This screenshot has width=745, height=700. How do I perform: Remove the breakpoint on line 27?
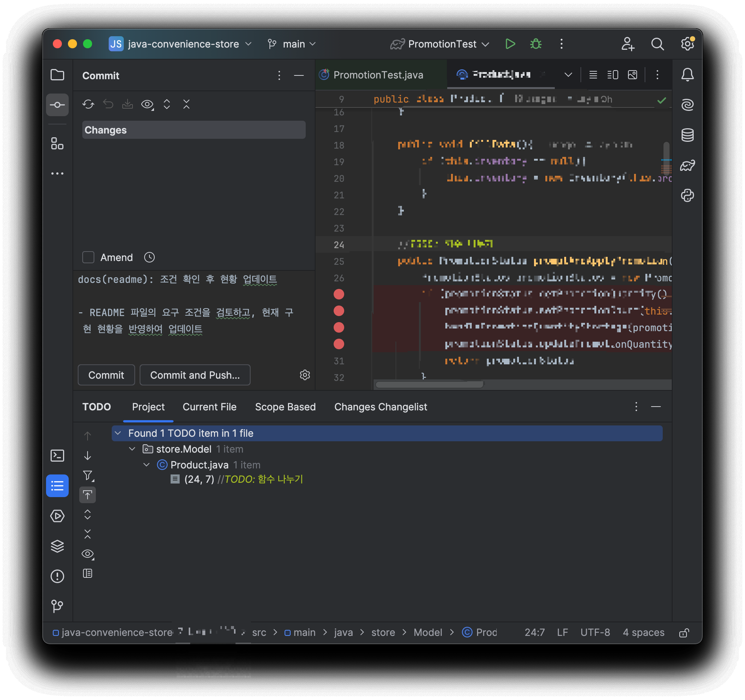pyautogui.click(x=339, y=294)
